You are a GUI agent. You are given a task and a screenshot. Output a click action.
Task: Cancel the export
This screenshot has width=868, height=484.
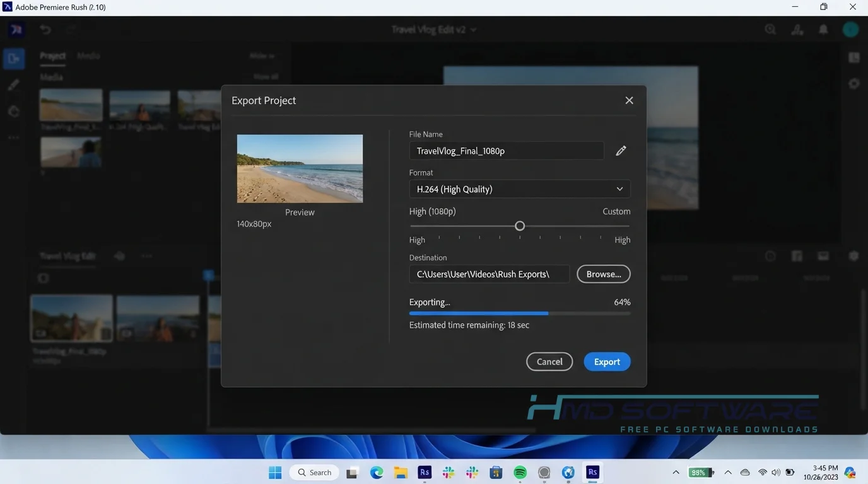point(549,362)
